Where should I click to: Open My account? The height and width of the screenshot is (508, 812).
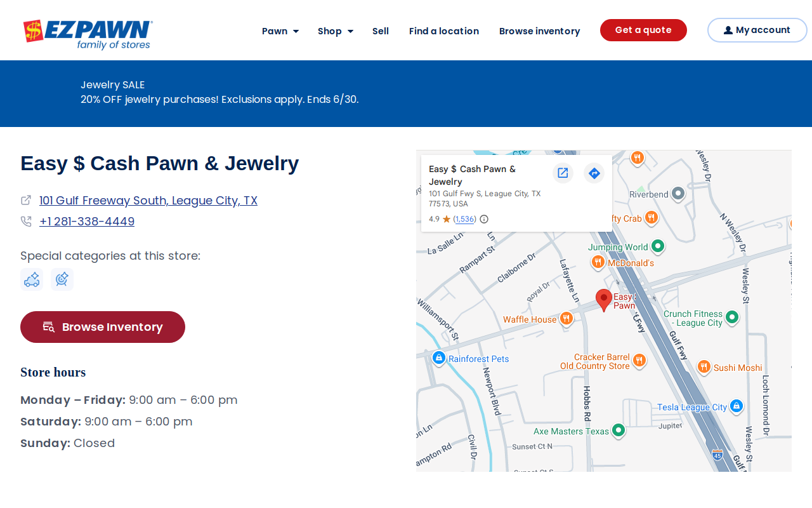757,30
